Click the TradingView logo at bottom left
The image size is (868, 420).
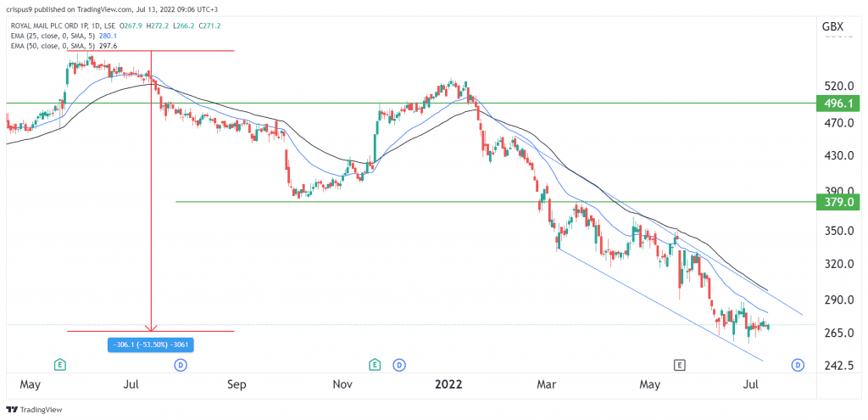tap(34, 410)
